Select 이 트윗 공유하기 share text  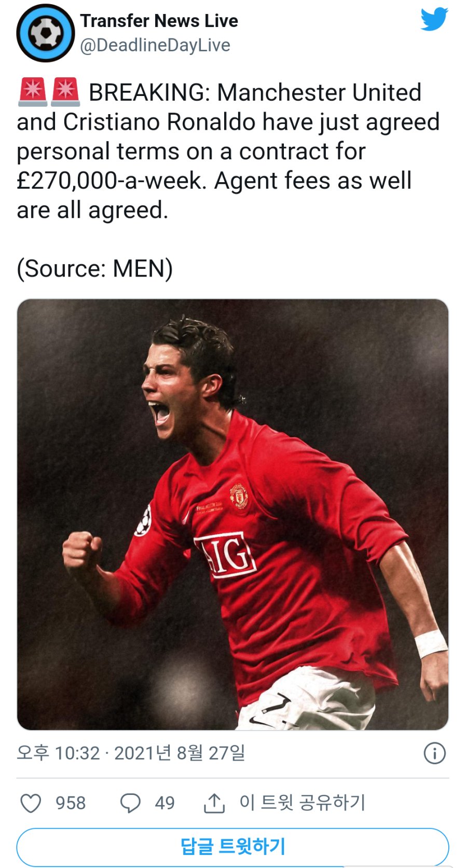coord(303,803)
